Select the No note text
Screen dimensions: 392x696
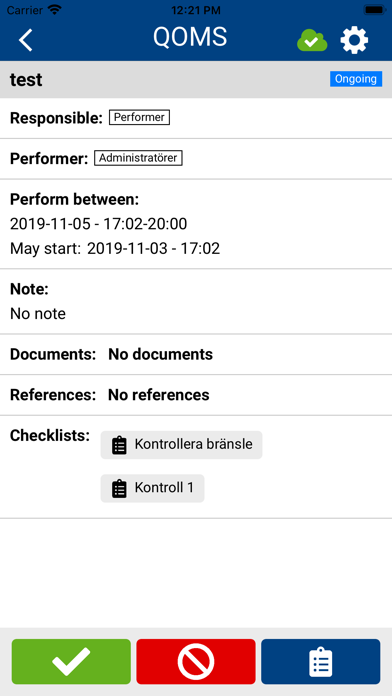pos(38,314)
